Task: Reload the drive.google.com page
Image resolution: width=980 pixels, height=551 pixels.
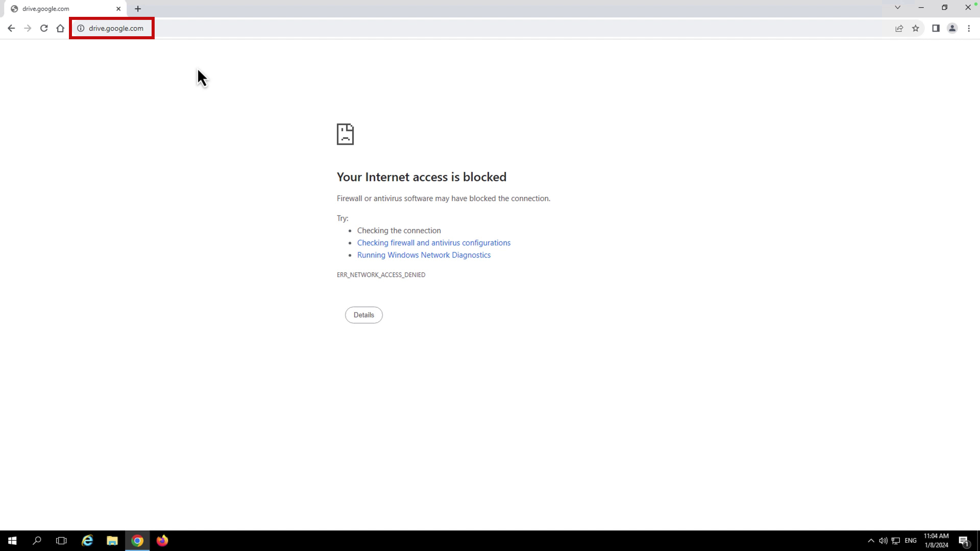Action: point(44,29)
